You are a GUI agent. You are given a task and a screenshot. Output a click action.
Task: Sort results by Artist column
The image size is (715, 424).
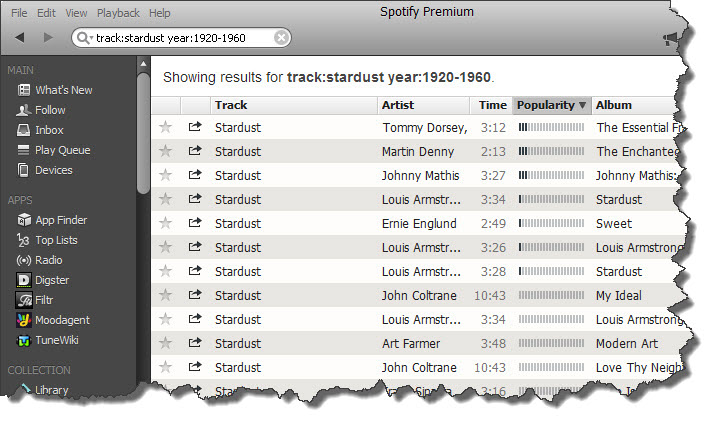pos(398,105)
